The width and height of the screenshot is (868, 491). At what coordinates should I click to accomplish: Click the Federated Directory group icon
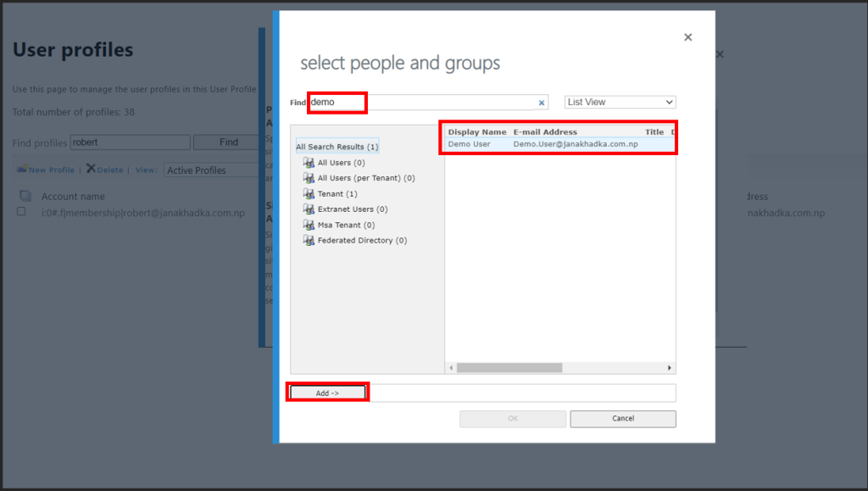click(x=309, y=240)
